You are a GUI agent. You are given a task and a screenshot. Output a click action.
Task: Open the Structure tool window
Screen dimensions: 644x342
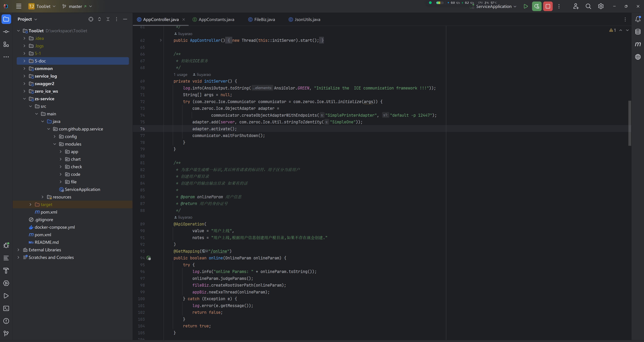click(x=6, y=44)
